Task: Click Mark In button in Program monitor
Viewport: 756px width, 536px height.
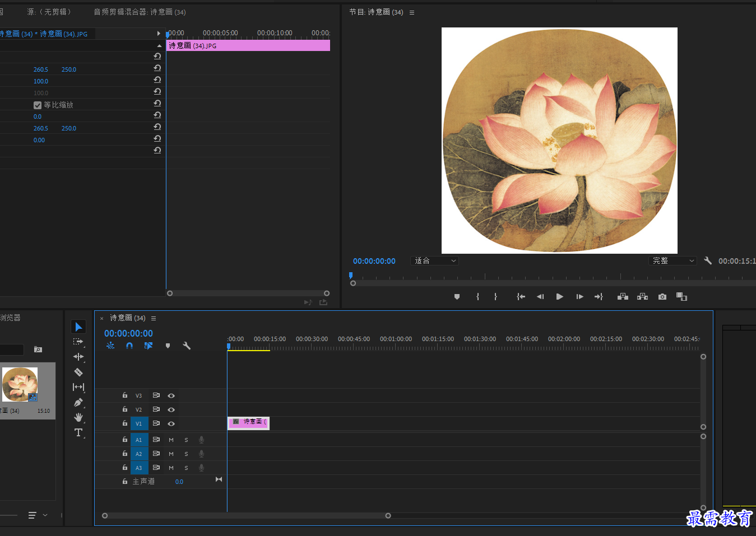Action: coord(477,297)
